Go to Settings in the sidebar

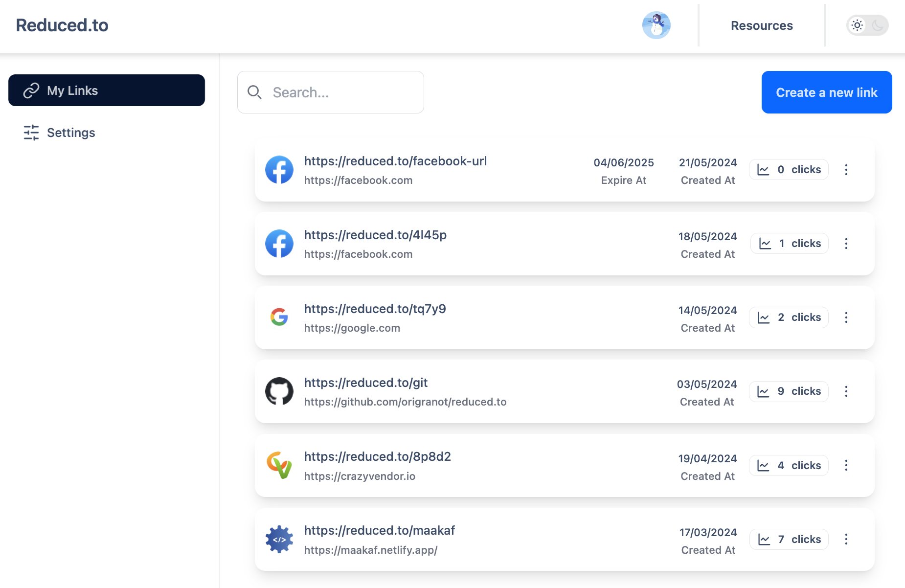pyautogui.click(x=70, y=133)
